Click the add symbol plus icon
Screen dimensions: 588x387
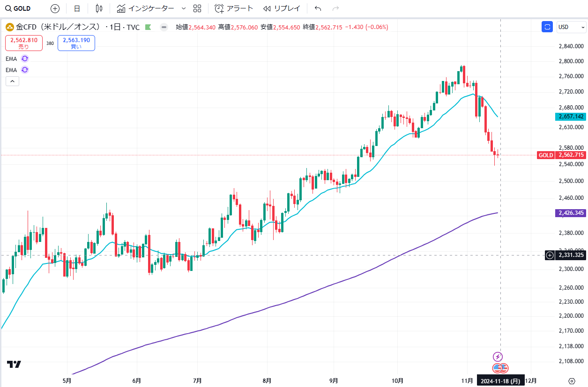55,8
